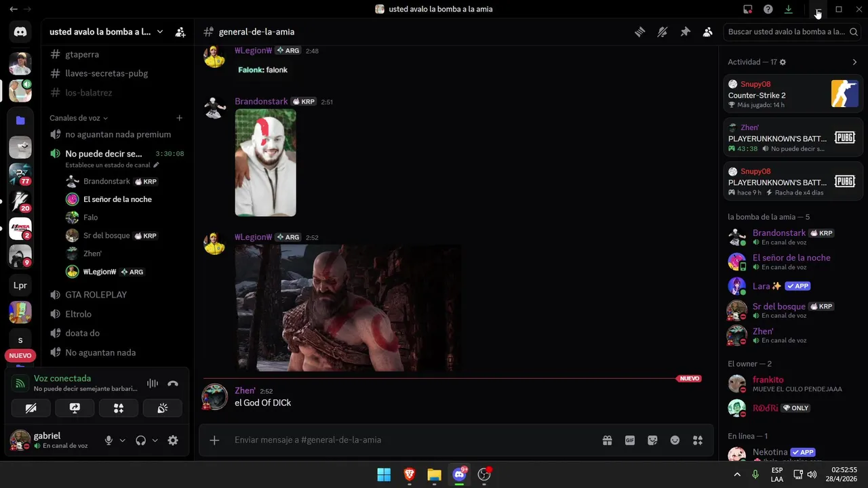Show pinned messages
Viewport: 868px width, 488px height.
click(x=685, y=32)
